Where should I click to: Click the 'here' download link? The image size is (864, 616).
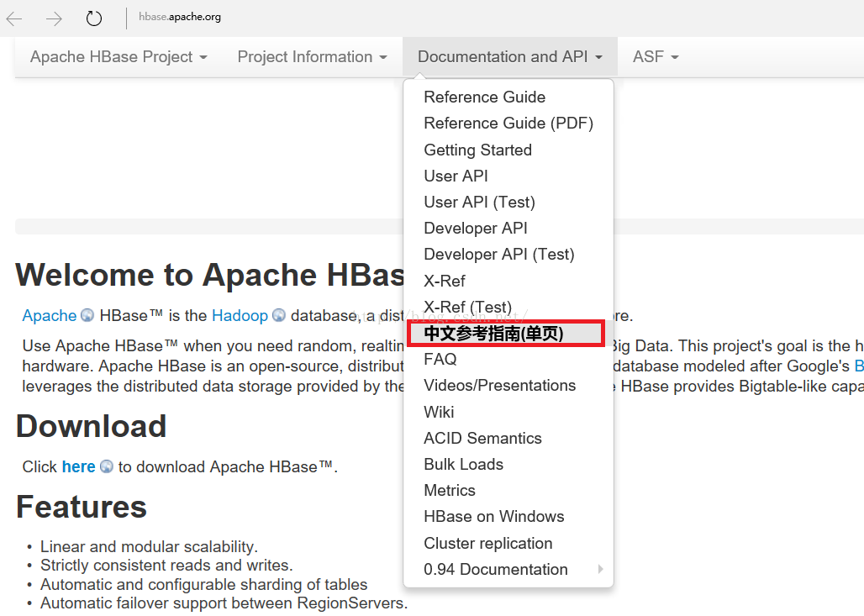point(78,466)
